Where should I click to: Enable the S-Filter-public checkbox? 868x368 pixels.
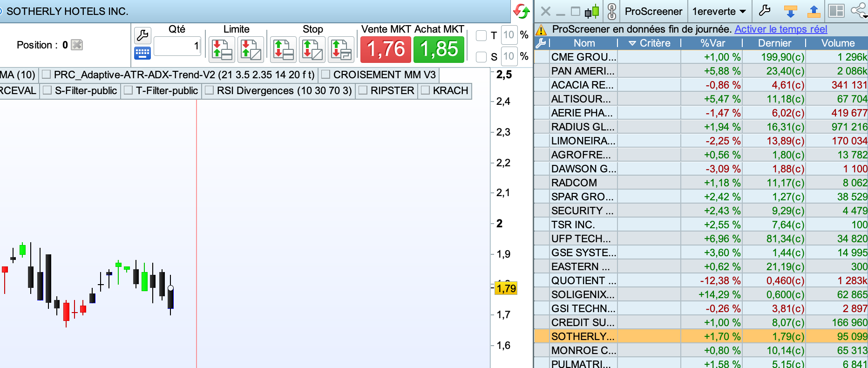click(x=47, y=90)
